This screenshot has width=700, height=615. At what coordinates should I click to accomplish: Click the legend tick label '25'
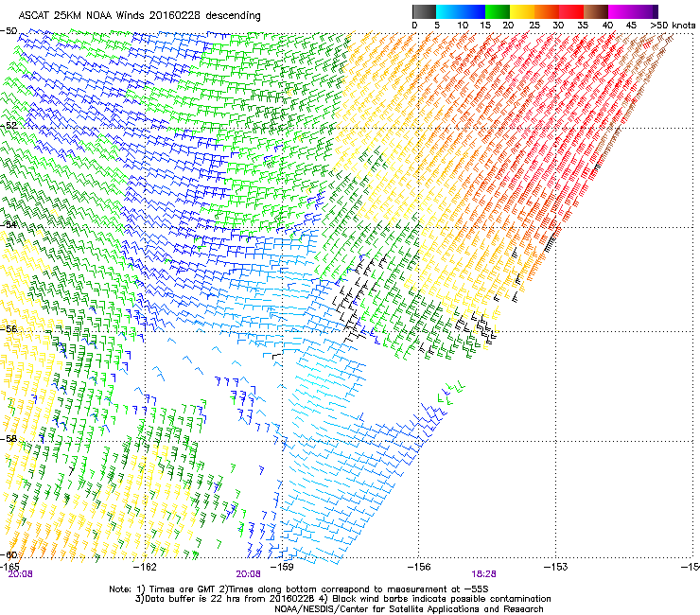[x=534, y=26]
